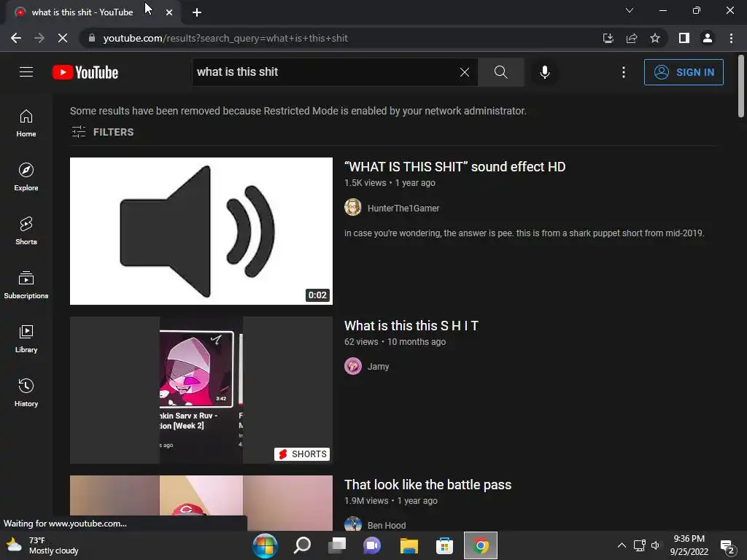Open Library in the sidebar
747x560 pixels.
click(26, 338)
